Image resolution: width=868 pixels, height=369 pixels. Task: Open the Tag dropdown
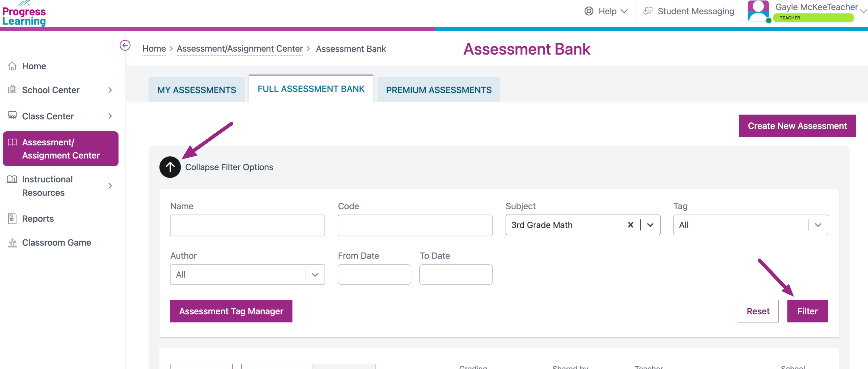click(818, 225)
